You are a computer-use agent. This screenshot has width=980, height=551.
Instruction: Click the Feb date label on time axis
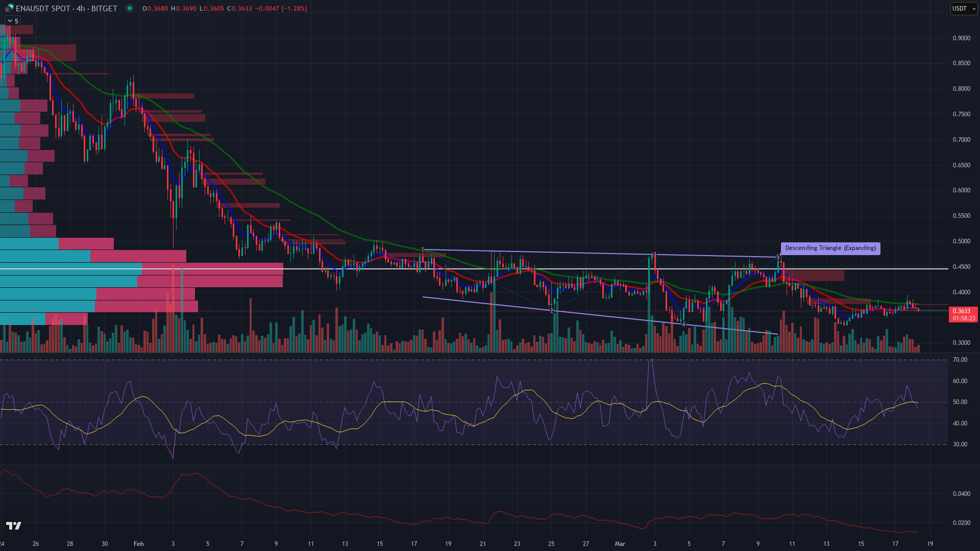(x=138, y=544)
